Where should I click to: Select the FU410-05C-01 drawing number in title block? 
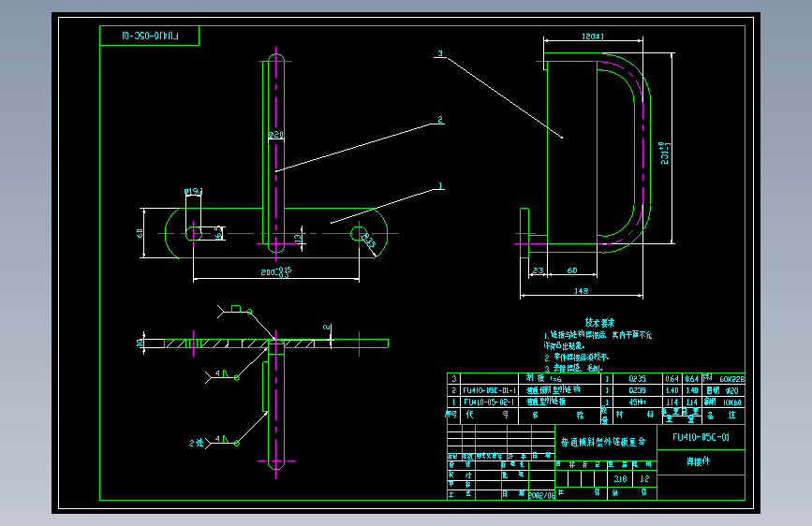point(701,437)
